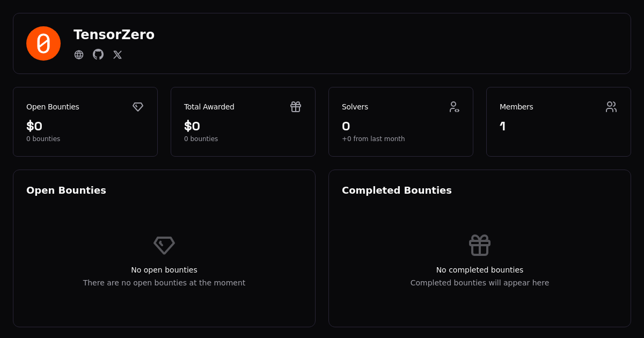The width and height of the screenshot is (644, 338).
Task: Click the 'Members' stat label
Action: (516, 107)
